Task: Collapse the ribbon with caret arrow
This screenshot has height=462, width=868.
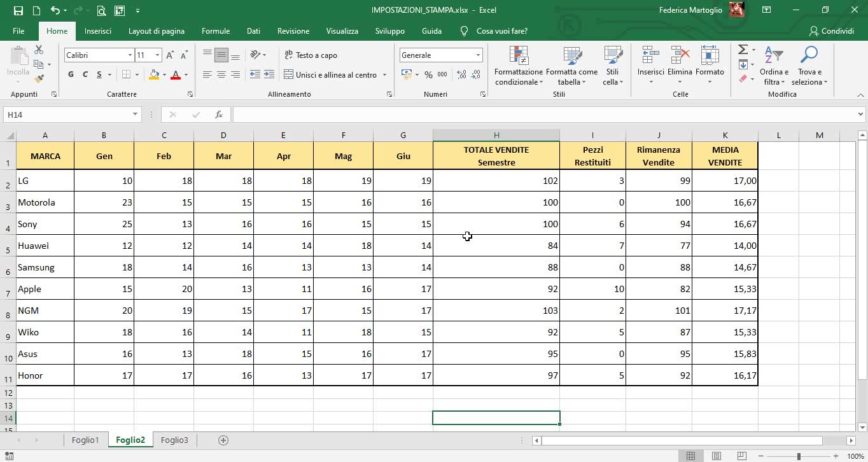Action: pyautogui.click(x=861, y=94)
